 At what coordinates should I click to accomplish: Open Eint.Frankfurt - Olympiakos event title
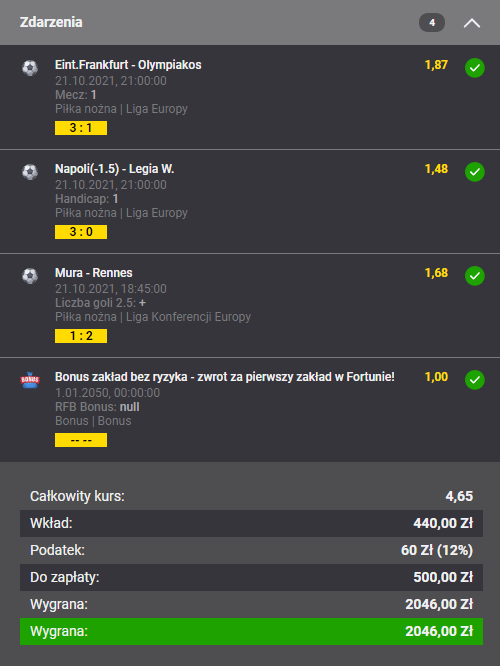tap(128, 65)
